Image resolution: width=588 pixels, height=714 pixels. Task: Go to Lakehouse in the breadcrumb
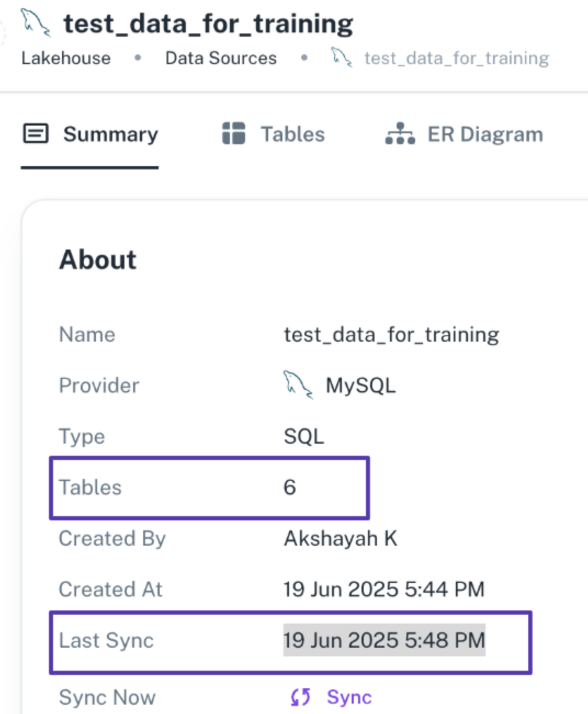[66, 58]
